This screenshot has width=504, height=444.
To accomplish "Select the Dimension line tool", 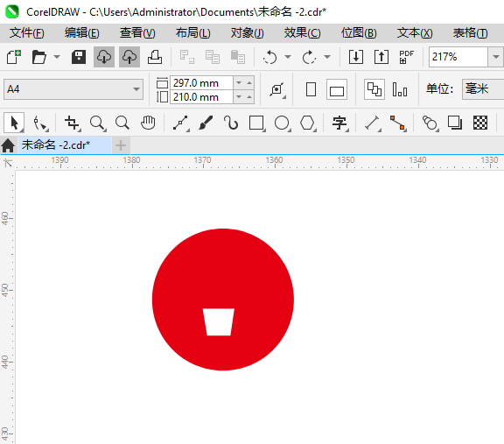I will point(373,123).
